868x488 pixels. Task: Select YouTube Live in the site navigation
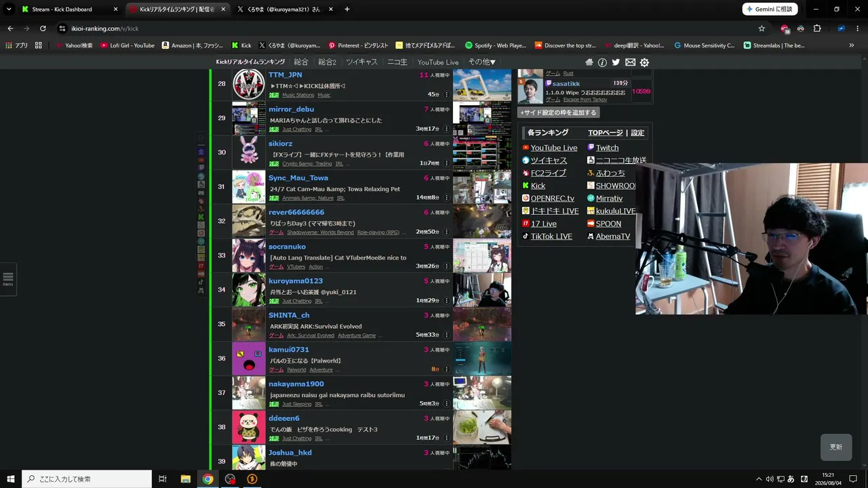pos(438,62)
